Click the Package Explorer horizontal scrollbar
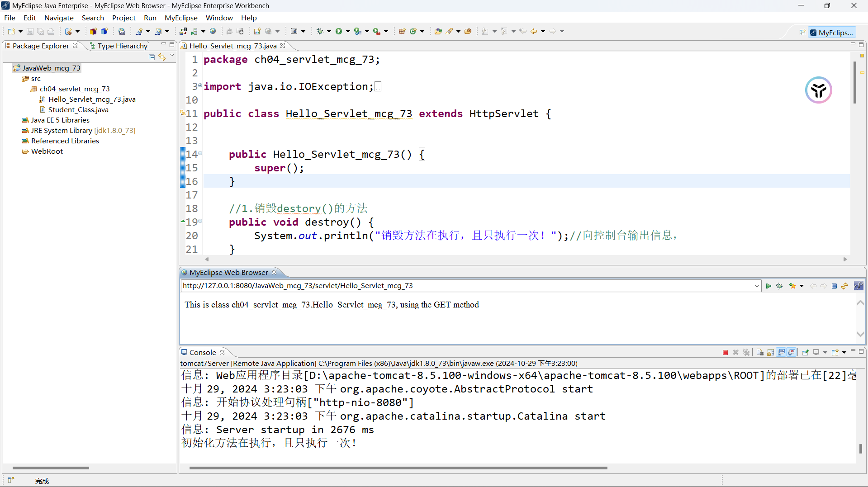 coord(51,468)
